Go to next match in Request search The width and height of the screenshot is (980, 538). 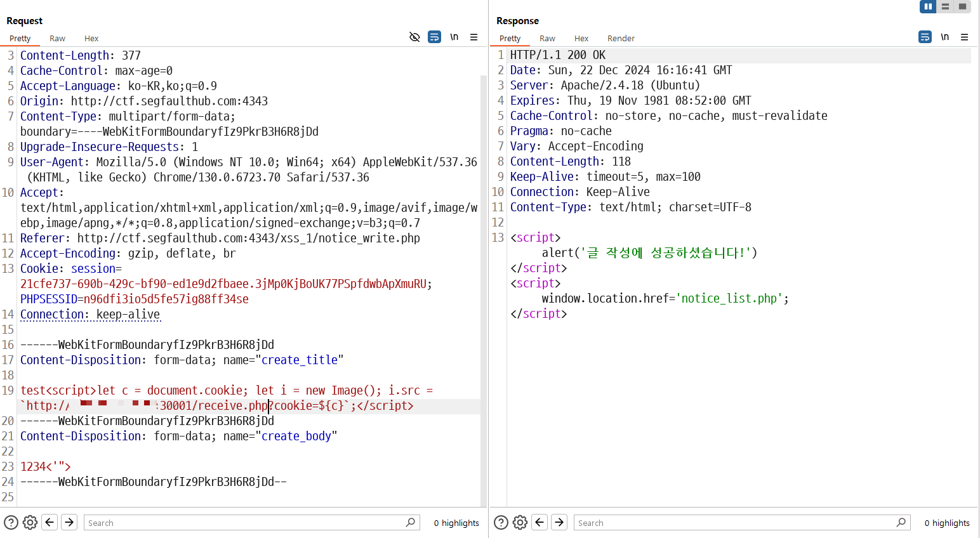pos(69,522)
